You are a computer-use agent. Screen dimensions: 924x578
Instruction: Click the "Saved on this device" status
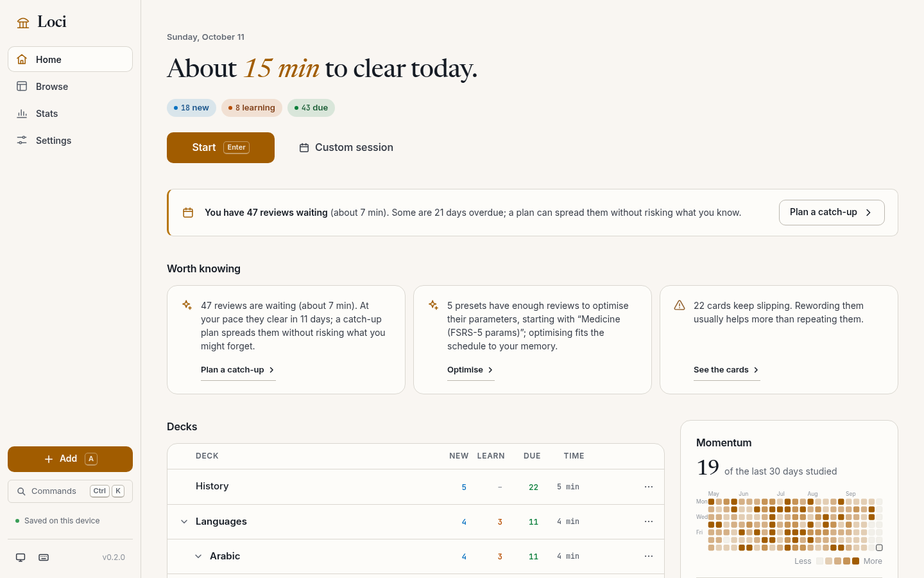tap(57, 521)
